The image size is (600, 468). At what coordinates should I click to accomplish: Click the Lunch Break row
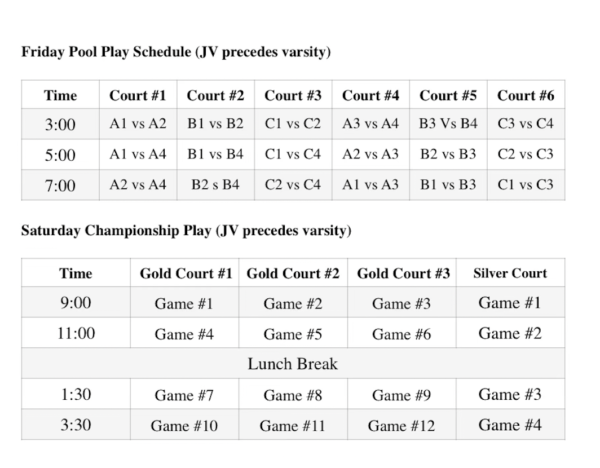coord(293,364)
